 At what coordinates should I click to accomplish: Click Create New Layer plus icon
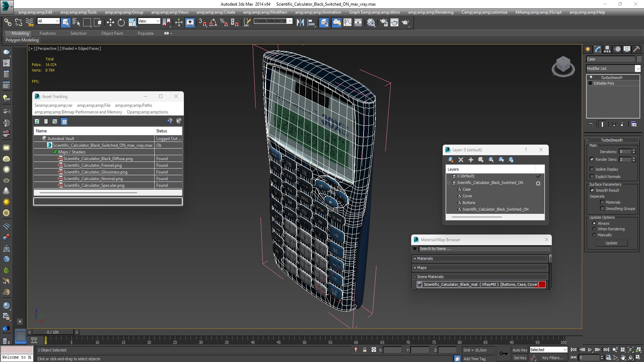coord(471,160)
